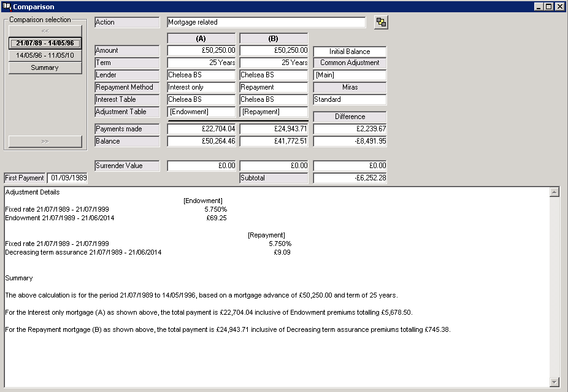The image size is (568, 392).
Task: Click column A Repayment Method 'Interest only'
Action: [x=201, y=87]
